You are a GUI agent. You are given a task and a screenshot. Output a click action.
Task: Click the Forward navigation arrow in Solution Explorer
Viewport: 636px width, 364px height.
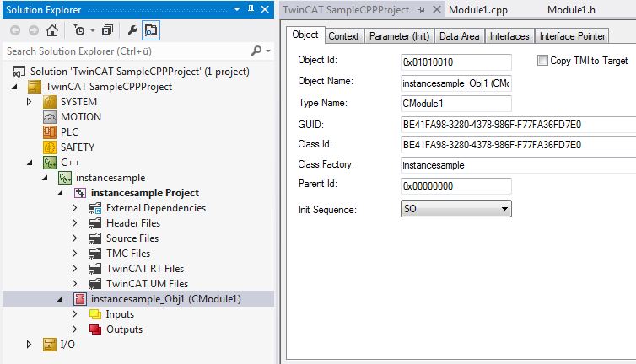34,30
